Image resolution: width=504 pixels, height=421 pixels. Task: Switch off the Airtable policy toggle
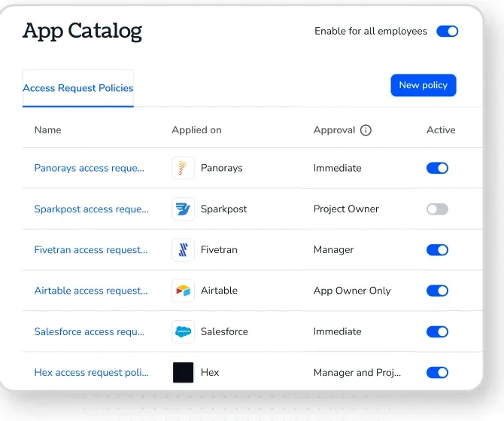point(437,291)
